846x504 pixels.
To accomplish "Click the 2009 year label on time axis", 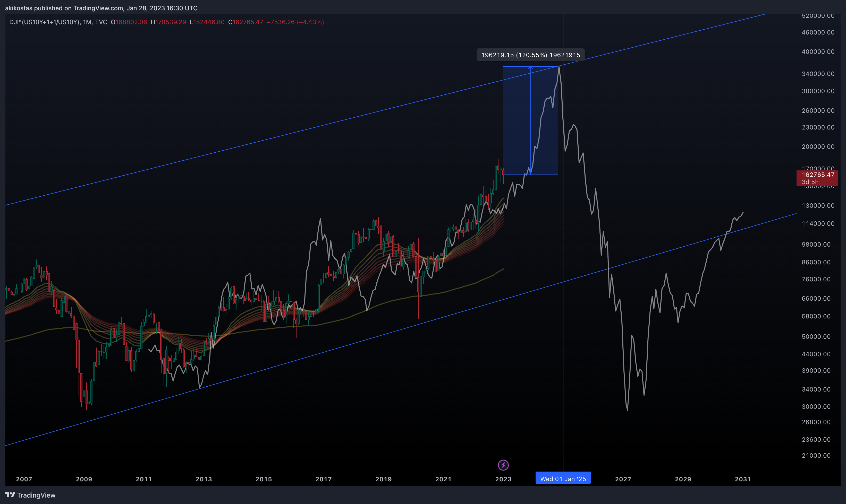I will pos(84,479).
